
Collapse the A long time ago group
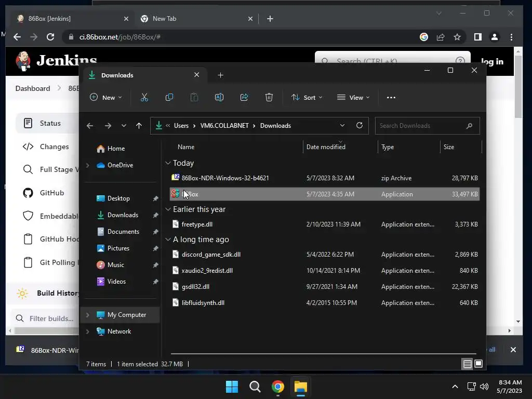point(168,240)
